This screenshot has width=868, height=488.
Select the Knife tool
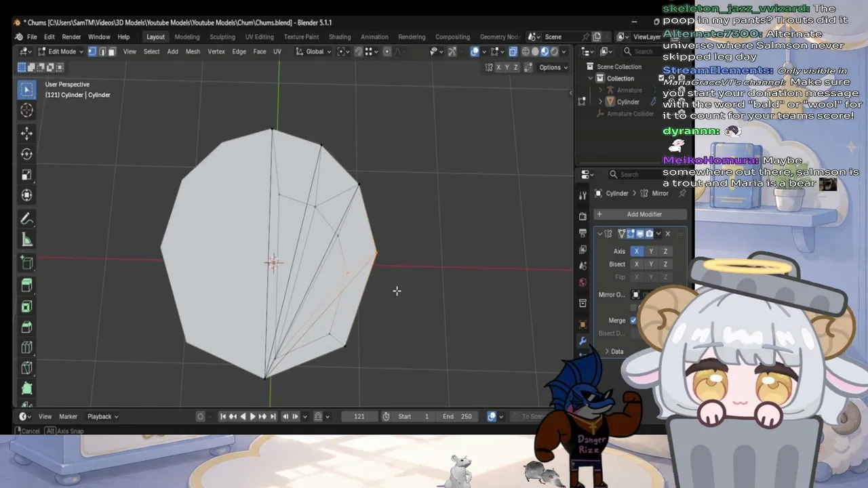tap(26, 368)
